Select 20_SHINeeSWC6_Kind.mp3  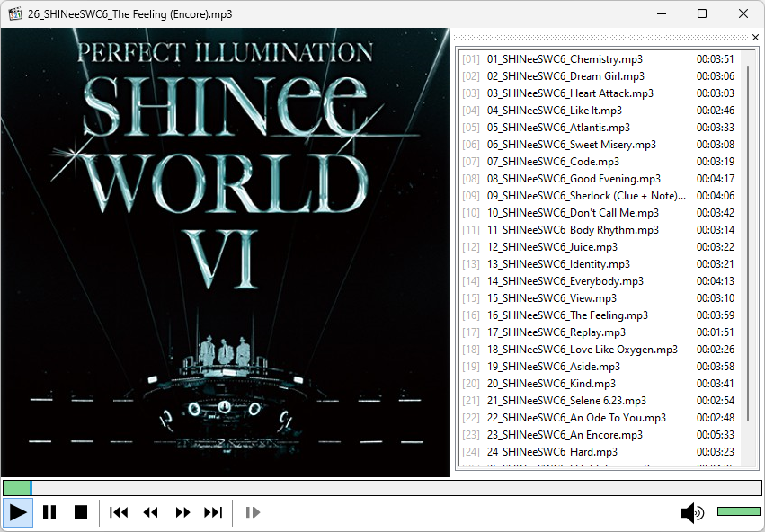click(600, 384)
